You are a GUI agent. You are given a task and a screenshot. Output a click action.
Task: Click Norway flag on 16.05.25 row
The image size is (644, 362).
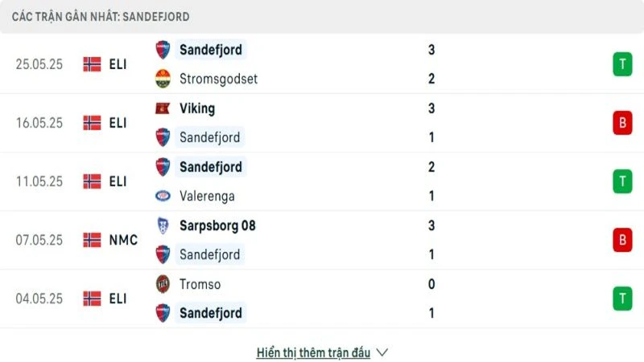pos(92,122)
